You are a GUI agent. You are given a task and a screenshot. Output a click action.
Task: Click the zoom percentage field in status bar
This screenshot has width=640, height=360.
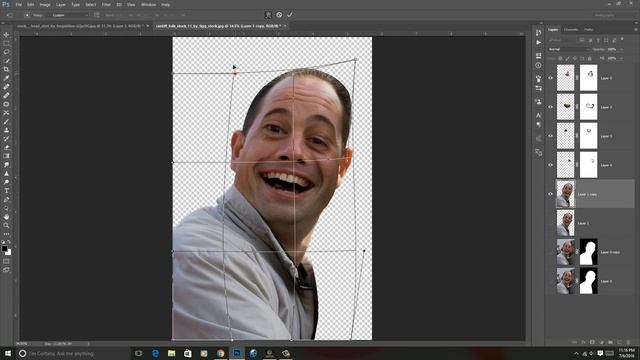[22, 344]
